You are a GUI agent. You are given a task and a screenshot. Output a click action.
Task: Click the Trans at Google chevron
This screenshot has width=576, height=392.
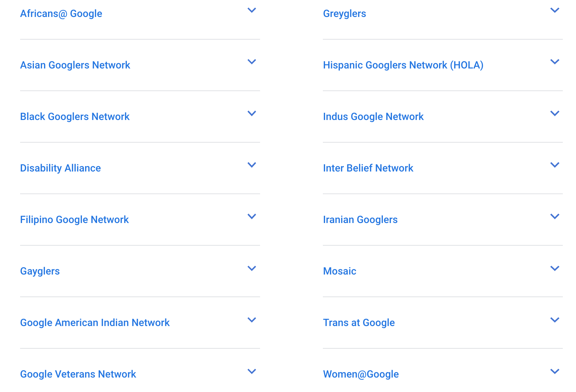pos(555,320)
